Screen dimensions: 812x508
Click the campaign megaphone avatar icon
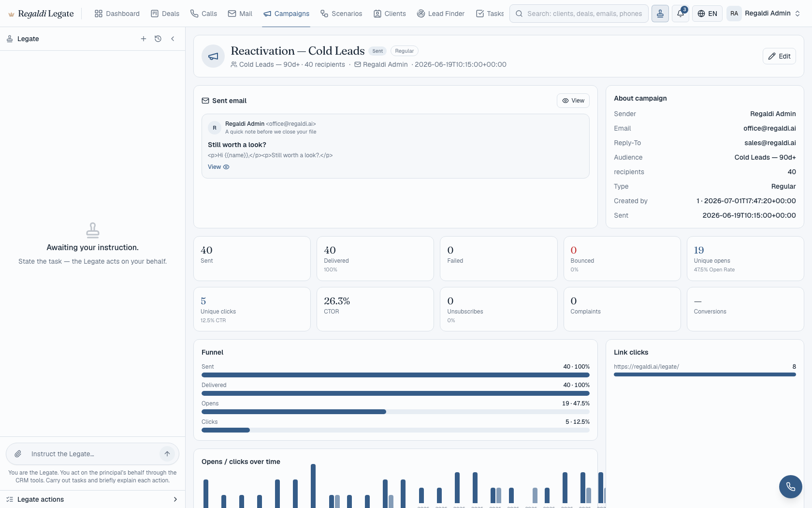pos(213,57)
